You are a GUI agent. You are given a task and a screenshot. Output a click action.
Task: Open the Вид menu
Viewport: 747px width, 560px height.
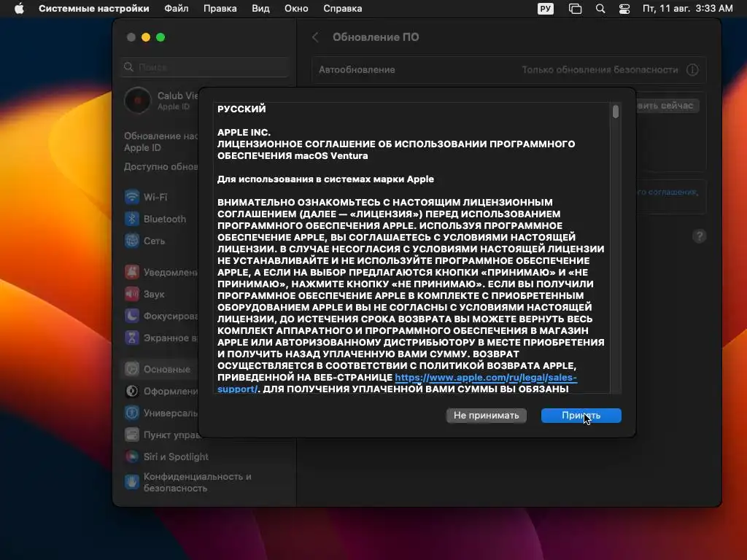[260, 9]
